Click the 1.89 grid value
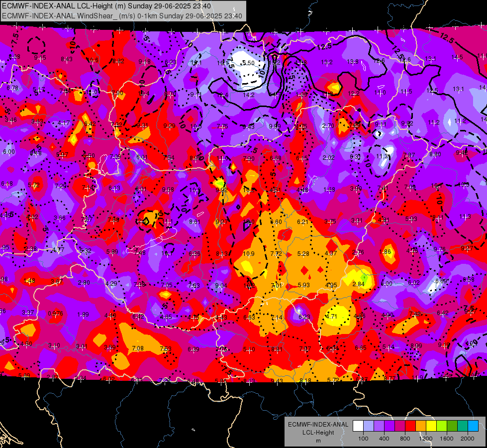The height and width of the screenshot is (448, 487). pyautogui.click(x=83, y=314)
